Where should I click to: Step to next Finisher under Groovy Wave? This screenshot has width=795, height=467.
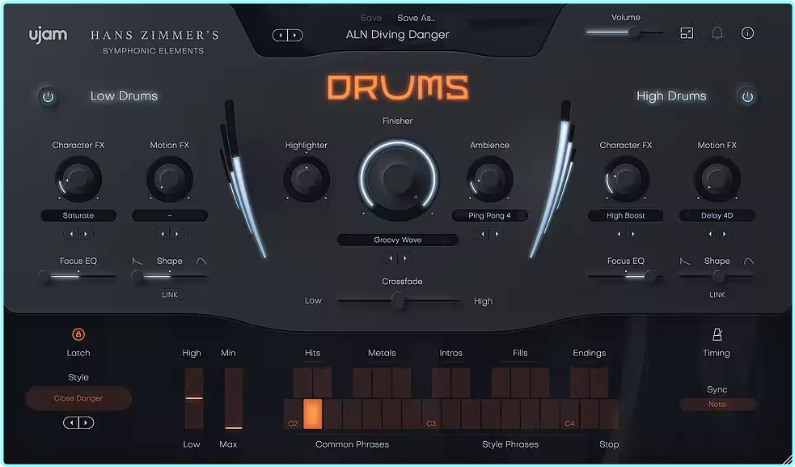click(405, 258)
